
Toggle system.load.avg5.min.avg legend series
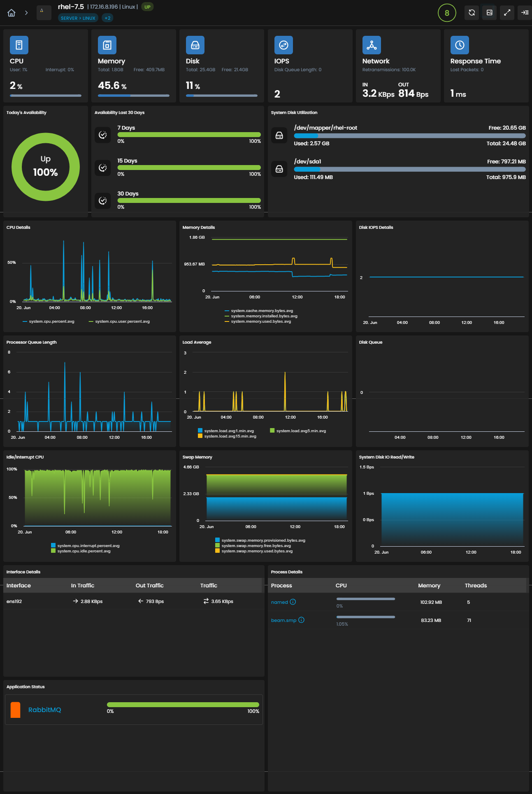coord(298,431)
